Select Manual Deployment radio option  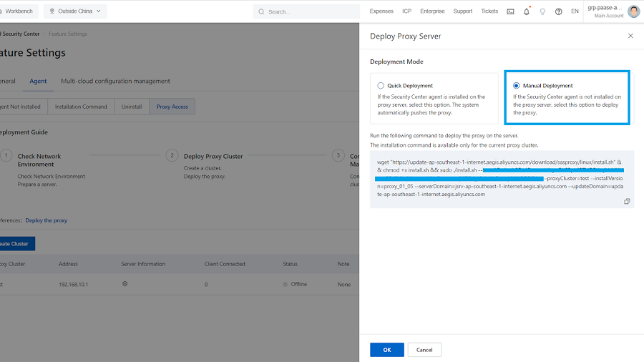click(517, 86)
